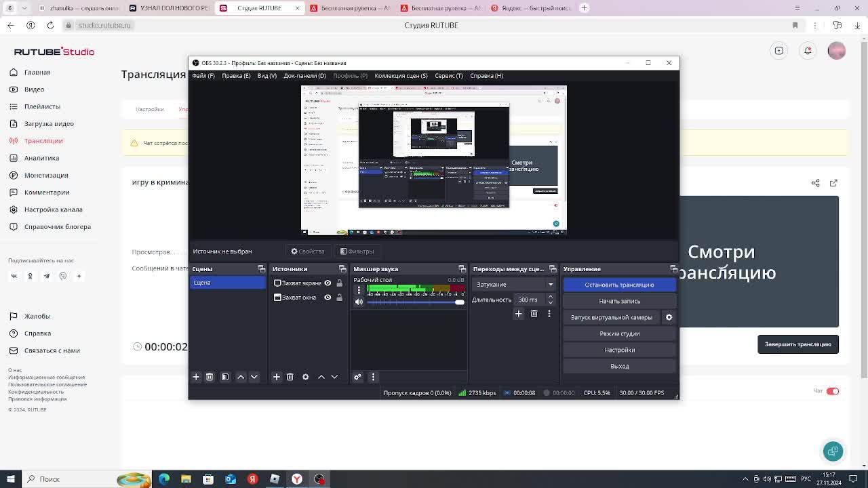Viewport: 868px width, 488px height.
Task: Open advanced audio properties gears icon
Action: pyautogui.click(x=357, y=377)
